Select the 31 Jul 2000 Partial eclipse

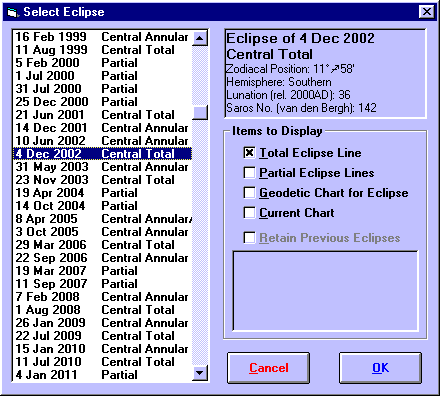[x=102, y=89]
